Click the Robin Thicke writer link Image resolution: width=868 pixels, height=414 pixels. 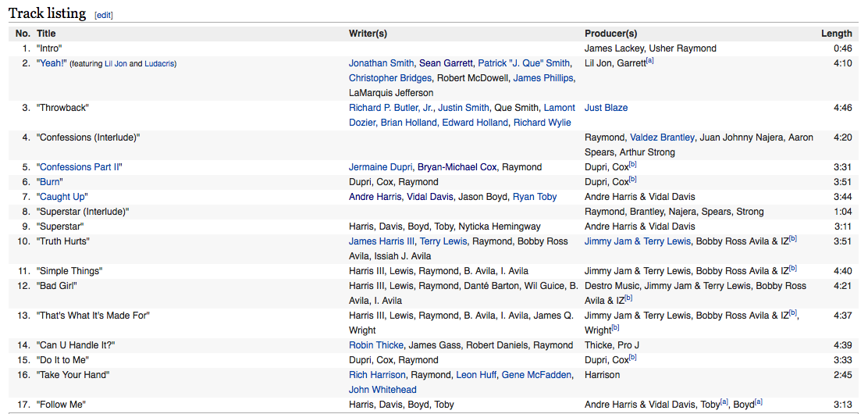378,345
